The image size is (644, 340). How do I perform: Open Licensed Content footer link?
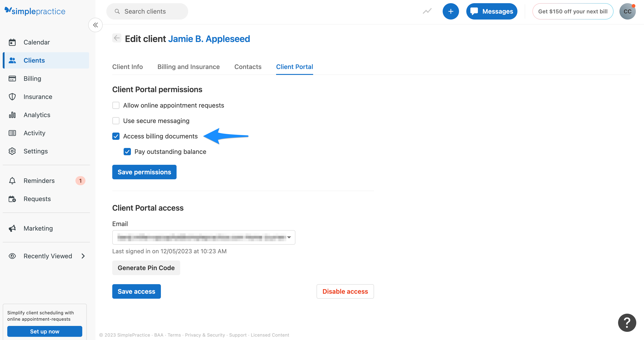click(270, 335)
